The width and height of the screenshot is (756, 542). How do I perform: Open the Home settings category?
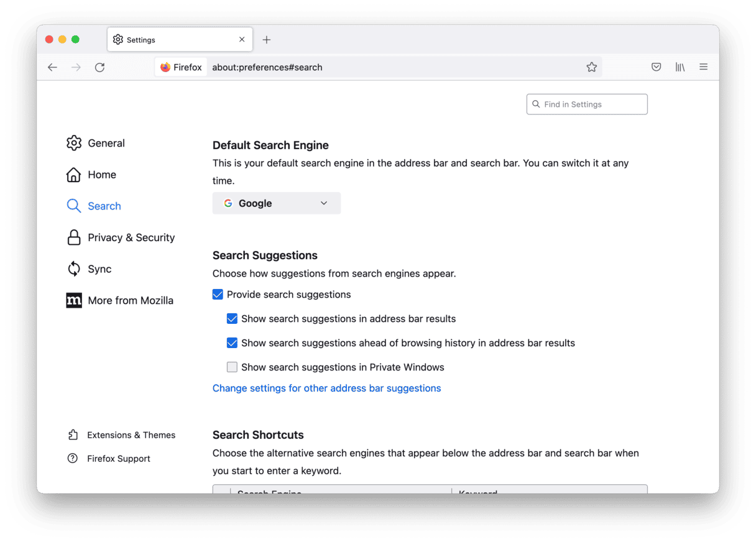point(91,175)
